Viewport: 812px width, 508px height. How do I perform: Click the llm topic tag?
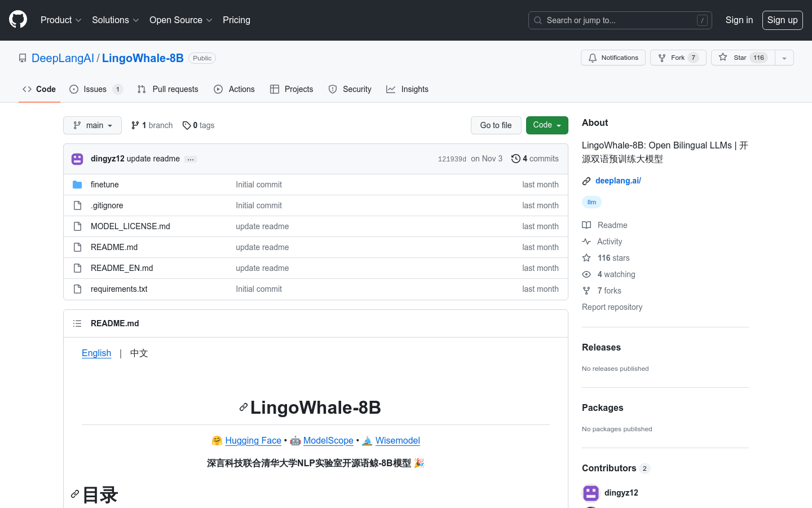point(592,202)
